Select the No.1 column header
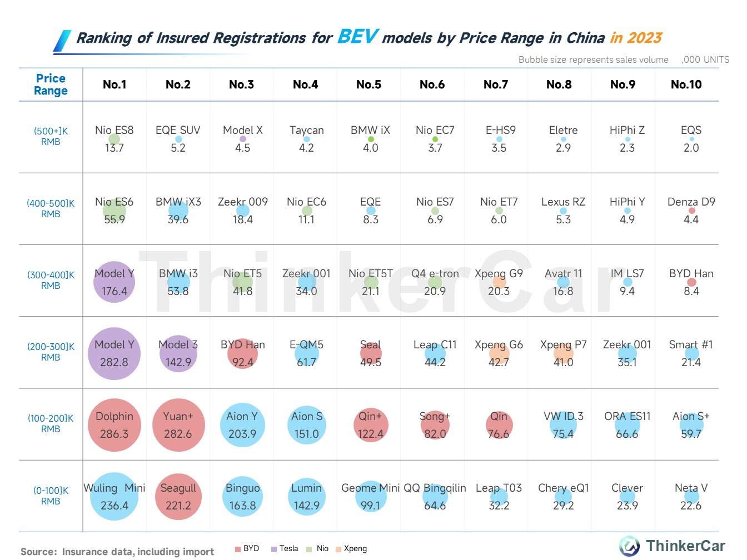 coord(114,84)
